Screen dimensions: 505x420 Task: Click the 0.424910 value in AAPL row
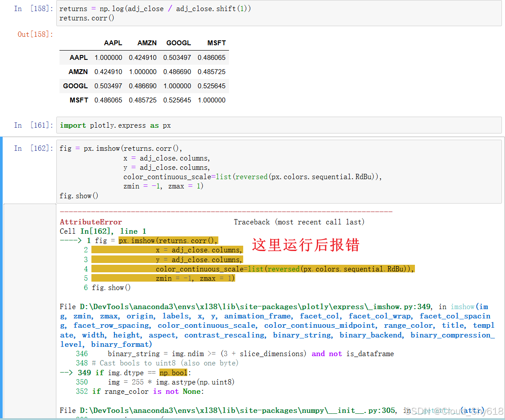click(x=143, y=58)
